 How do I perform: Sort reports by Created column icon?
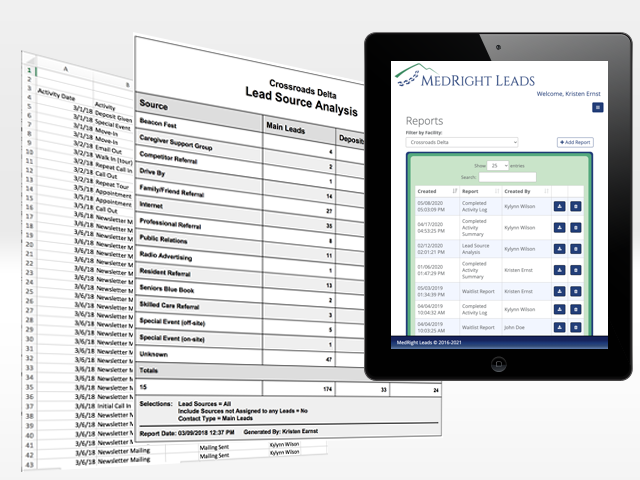[x=455, y=191]
